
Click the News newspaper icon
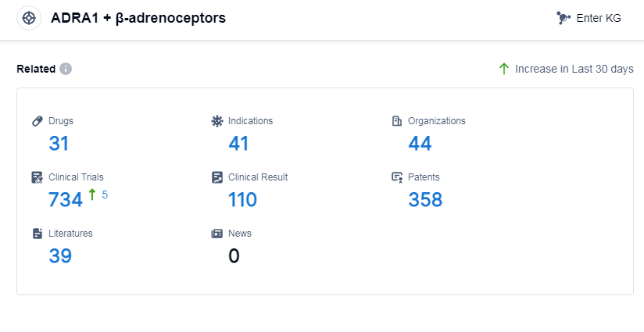217,234
